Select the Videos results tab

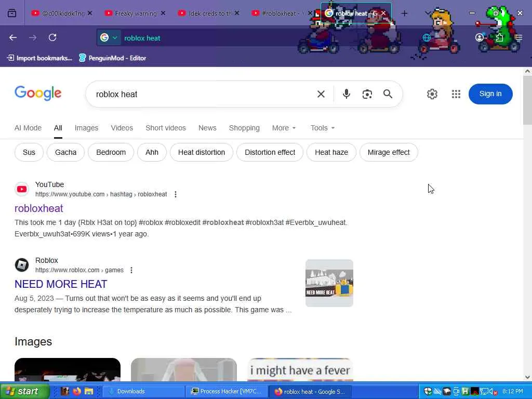122,128
